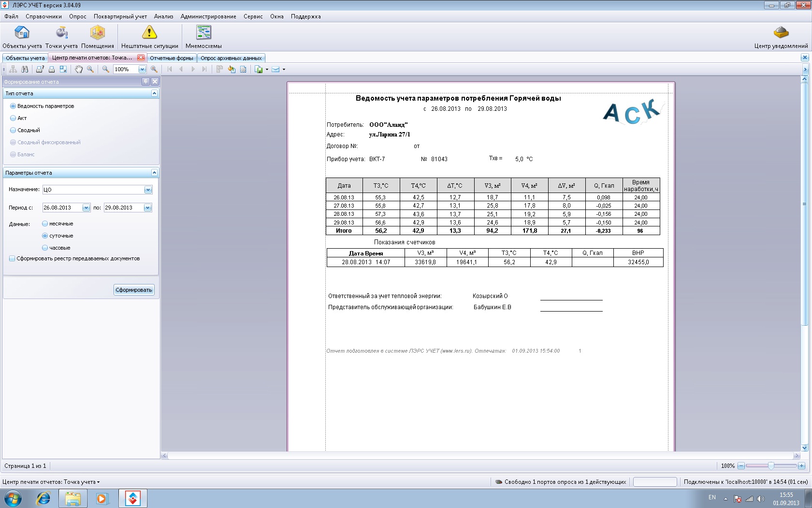Click the zoom out magnifier icon
This screenshot has height=508, width=812.
105,69
